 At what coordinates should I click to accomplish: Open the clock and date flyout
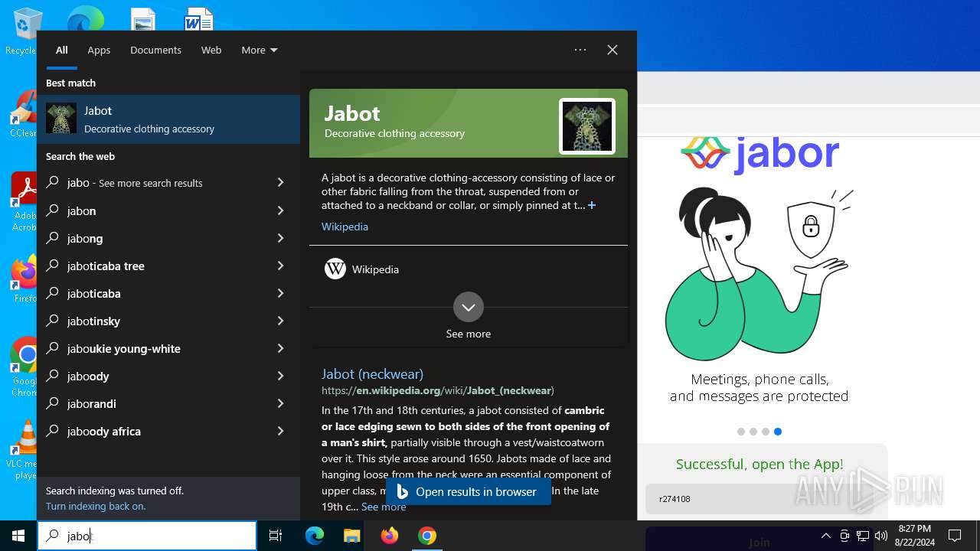(915, 536)
